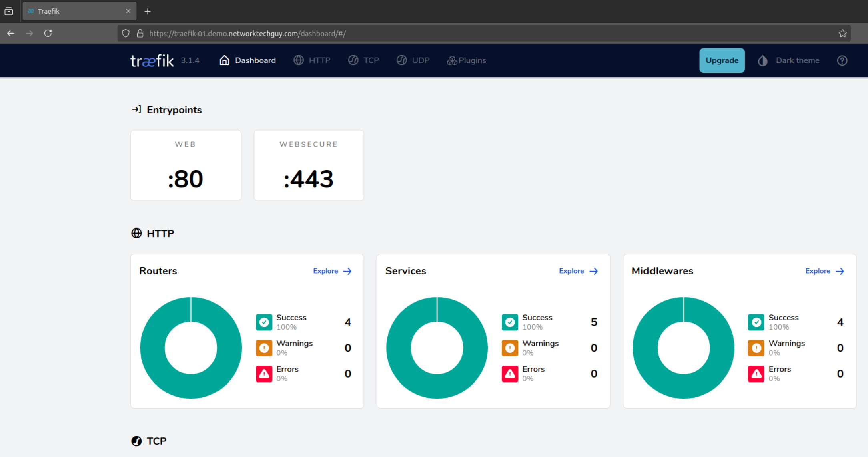Click Explore link in Middlewares card

click(x=824, y=271)
